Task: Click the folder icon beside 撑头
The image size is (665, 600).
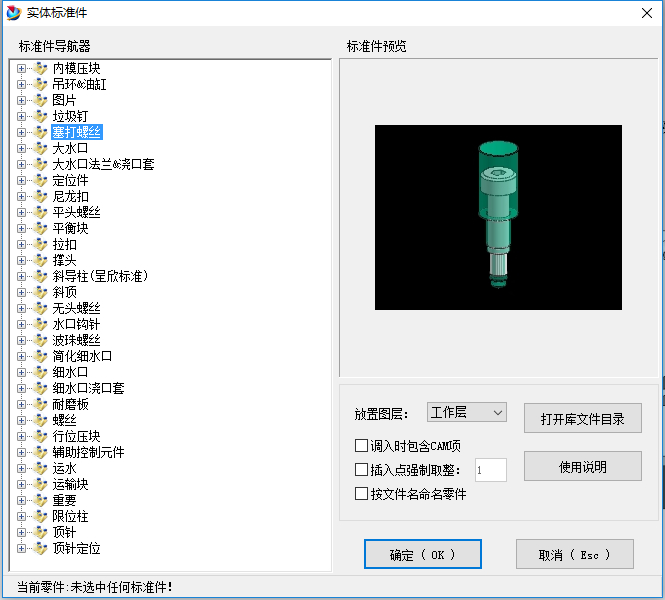Action: pyautogui.click(x=40, y=260)
